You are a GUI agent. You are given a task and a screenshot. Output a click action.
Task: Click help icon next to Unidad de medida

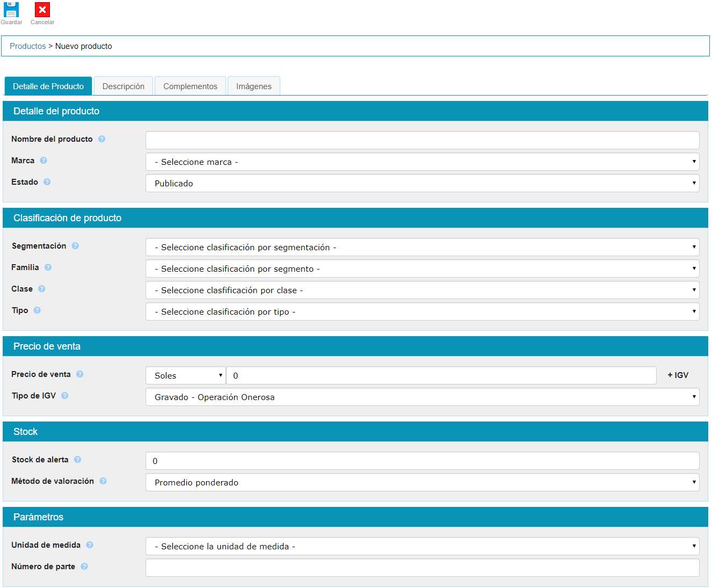[90, 545]
